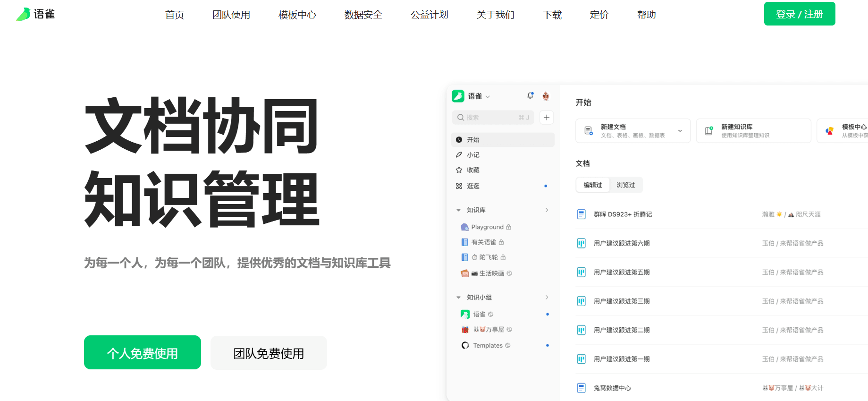Image resolution: width=868 pixels, height=401 pixels.
Task: Collapse the 知识库 section triangle
Action: point(458,210)
